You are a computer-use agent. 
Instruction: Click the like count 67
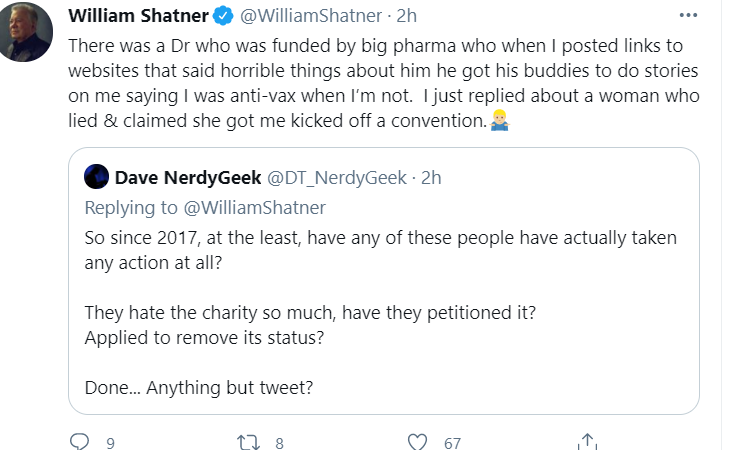coord(453,442)
